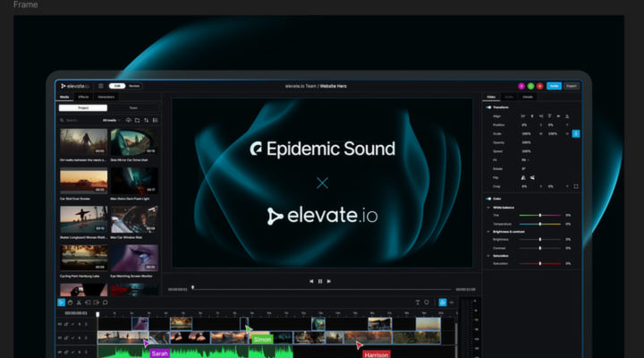Screen dimensions: 644x358
Task: Open the Audio properties tab
Action: tap(509, 97)
